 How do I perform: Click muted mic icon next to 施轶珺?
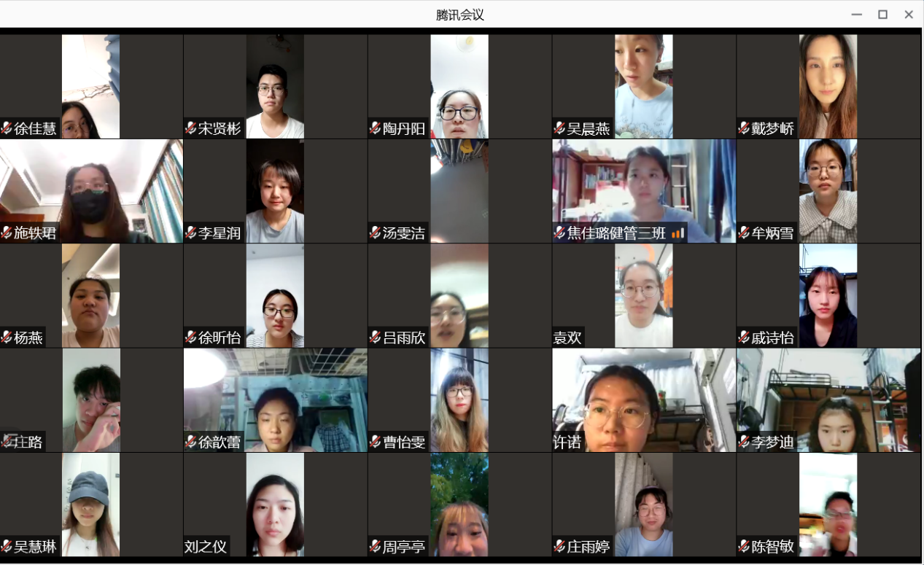pyautogui.click(x=7, y=233)
